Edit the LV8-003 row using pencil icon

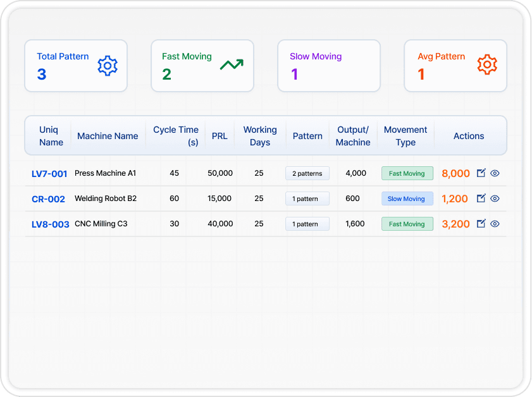481,223
